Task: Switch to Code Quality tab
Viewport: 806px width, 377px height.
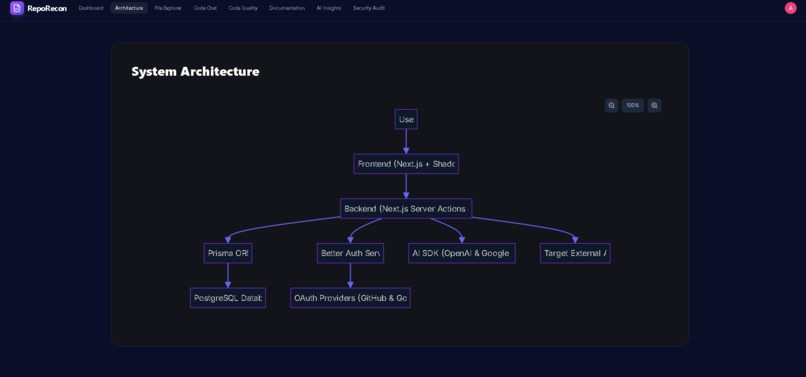Action: (243, 8)
